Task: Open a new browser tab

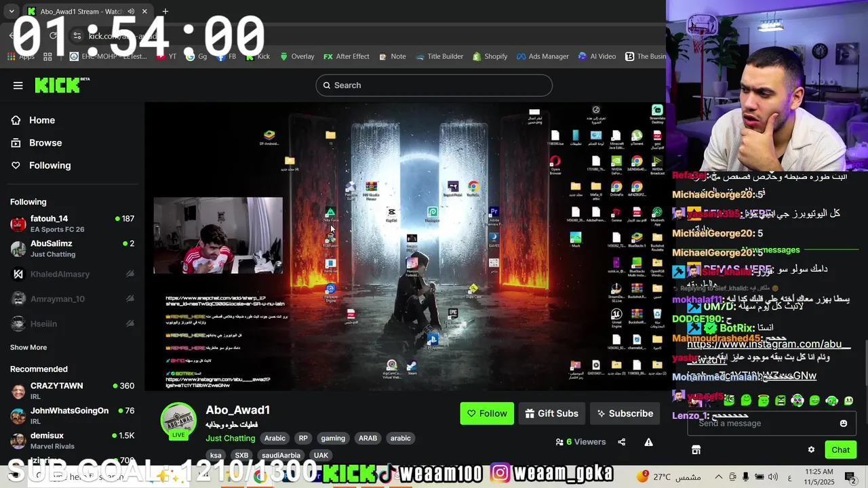Action: coord(165,12)
